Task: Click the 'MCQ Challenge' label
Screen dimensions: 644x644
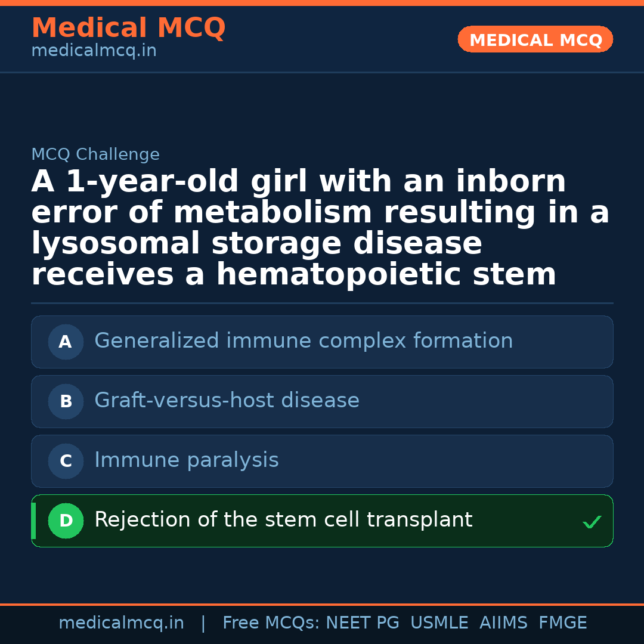Action: tap(95, 155)
